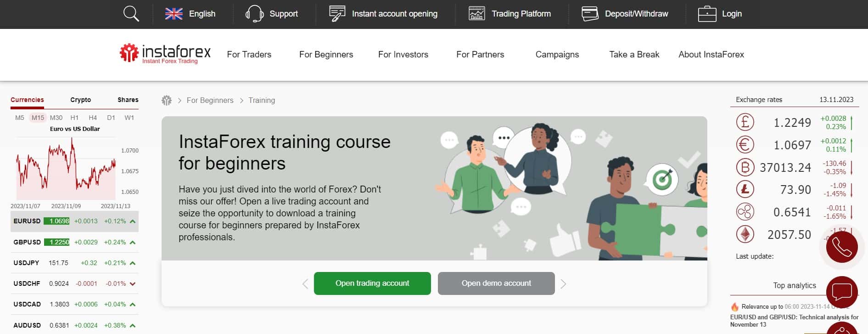
Task: Expand the For Traders menu
Action: coord(249,54)
